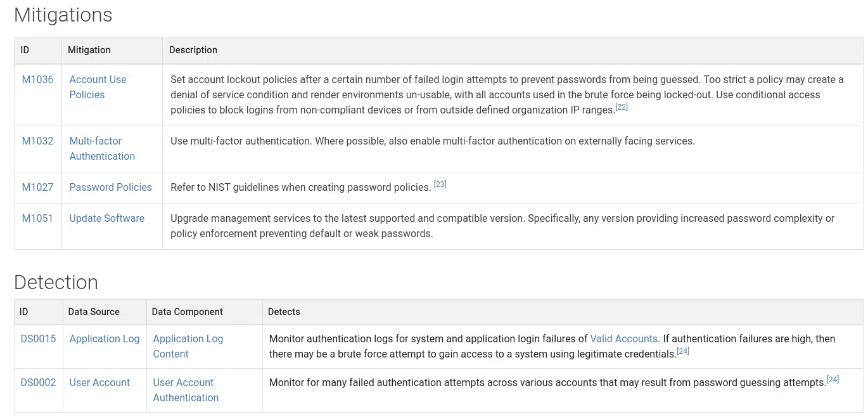Open citation 23 after NIST guidelines

(440, 184)
